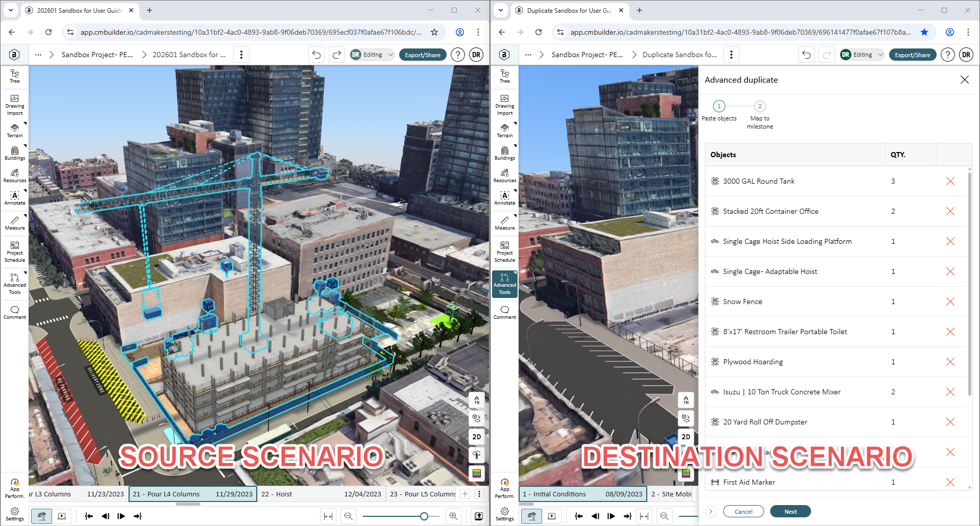This screenshot has width=980, height=526.
Task: Toggle crane view mode in left timeline bar
Action: tap(41, 516)
